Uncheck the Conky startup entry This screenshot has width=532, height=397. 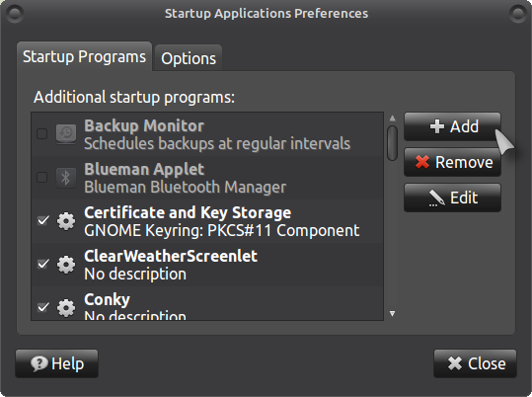pyautogui.click(x=42, y=308)
